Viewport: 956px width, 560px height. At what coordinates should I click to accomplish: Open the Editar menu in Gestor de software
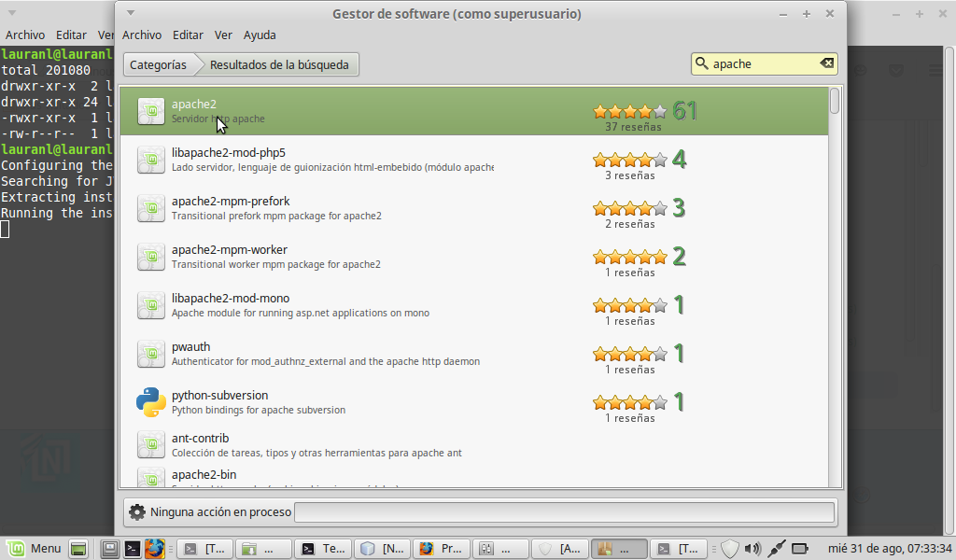(188, 35)
